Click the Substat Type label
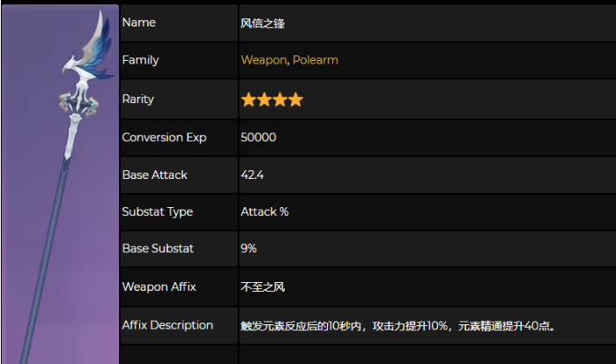616x364 pixels. (158, 212)
